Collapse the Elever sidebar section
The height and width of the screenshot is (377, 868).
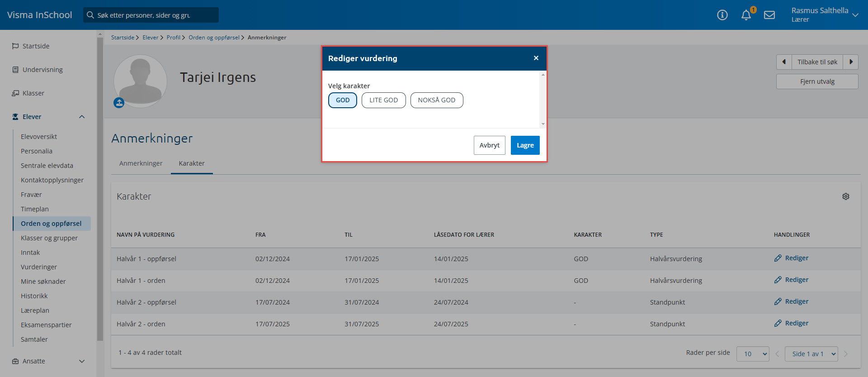[x=82, y=117]
